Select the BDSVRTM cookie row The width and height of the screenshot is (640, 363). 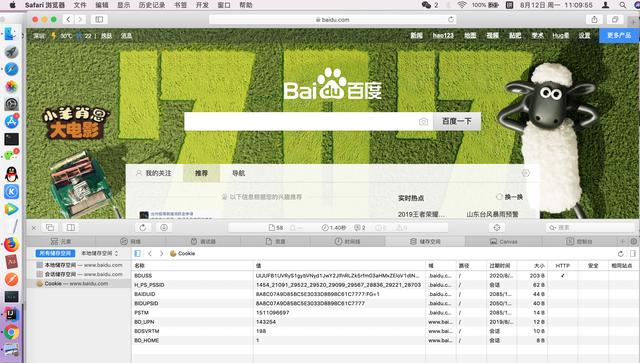click(x=386, y=331)
